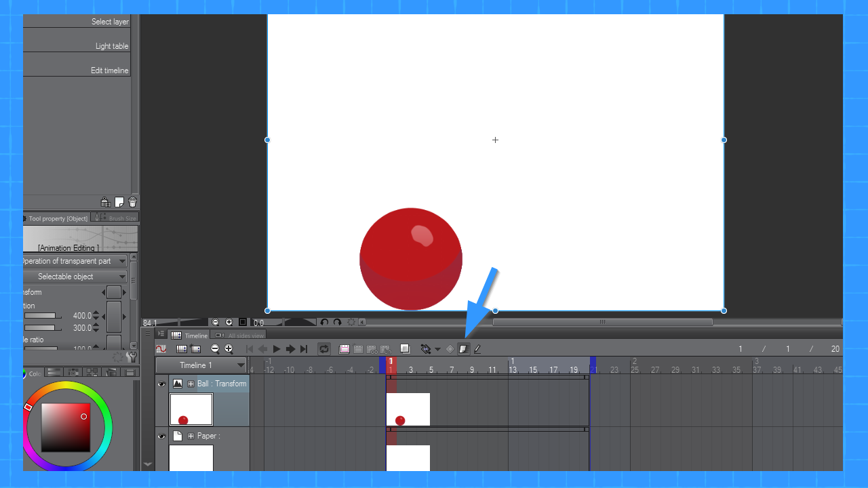Expand the Paper track

[191, 436]
